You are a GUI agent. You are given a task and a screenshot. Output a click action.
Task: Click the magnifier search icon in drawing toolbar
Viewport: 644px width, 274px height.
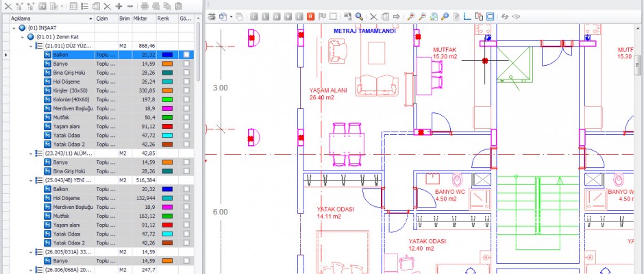[359, 16]
